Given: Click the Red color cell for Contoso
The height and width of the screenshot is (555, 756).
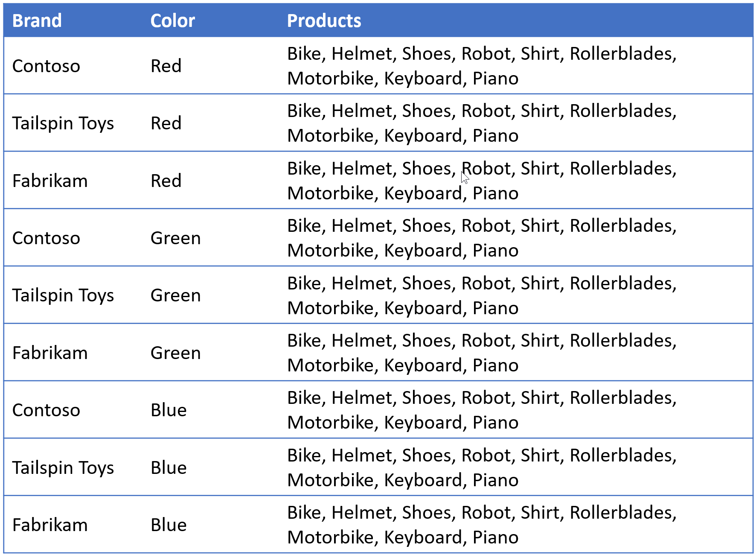Looking at the screenshot, I should [166, 66].
